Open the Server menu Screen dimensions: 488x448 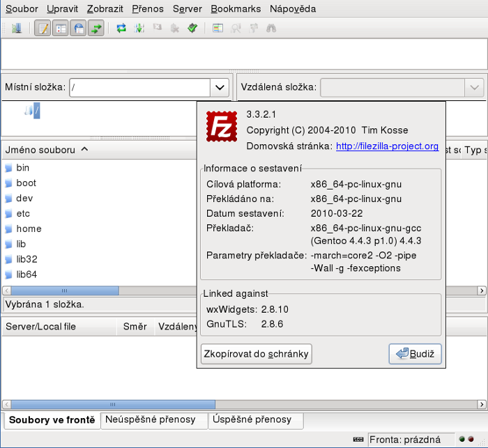point(188,9)
